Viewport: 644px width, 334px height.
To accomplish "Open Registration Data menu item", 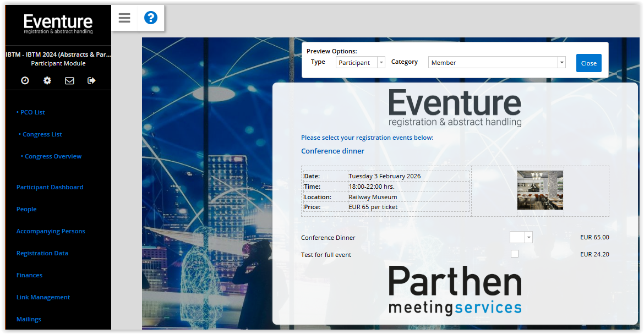I will [x=42, y=253].
